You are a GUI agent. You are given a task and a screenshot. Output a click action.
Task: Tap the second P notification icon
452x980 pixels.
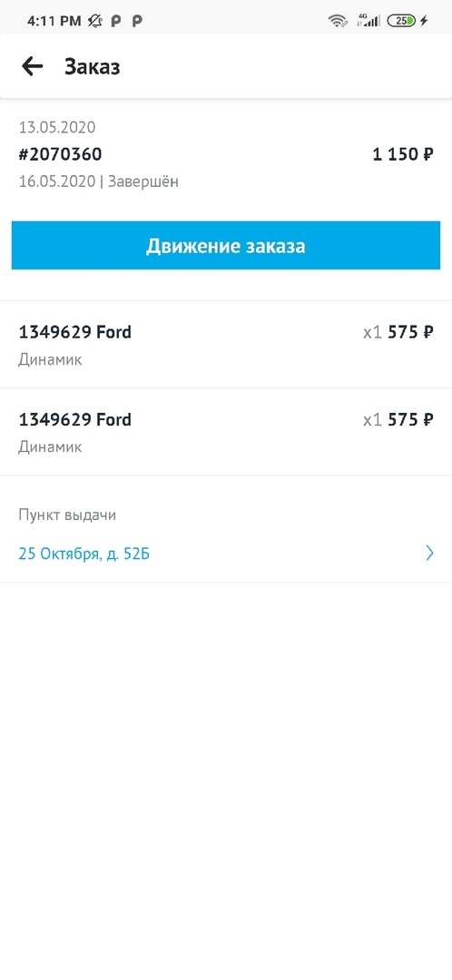click(137, 21)
